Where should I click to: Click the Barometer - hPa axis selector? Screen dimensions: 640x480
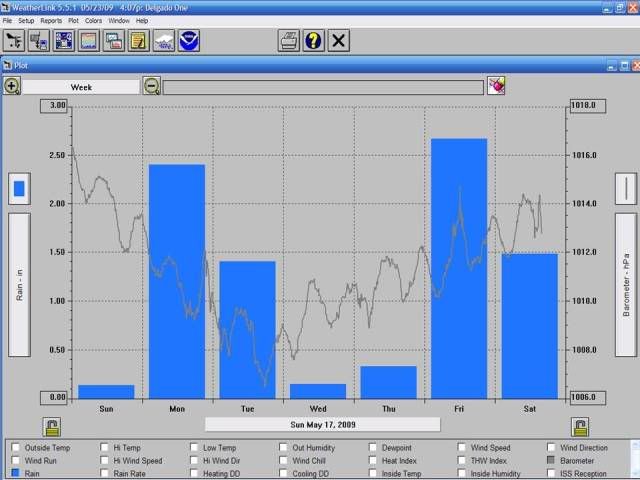pyautogui.click(x=625, y=284)
